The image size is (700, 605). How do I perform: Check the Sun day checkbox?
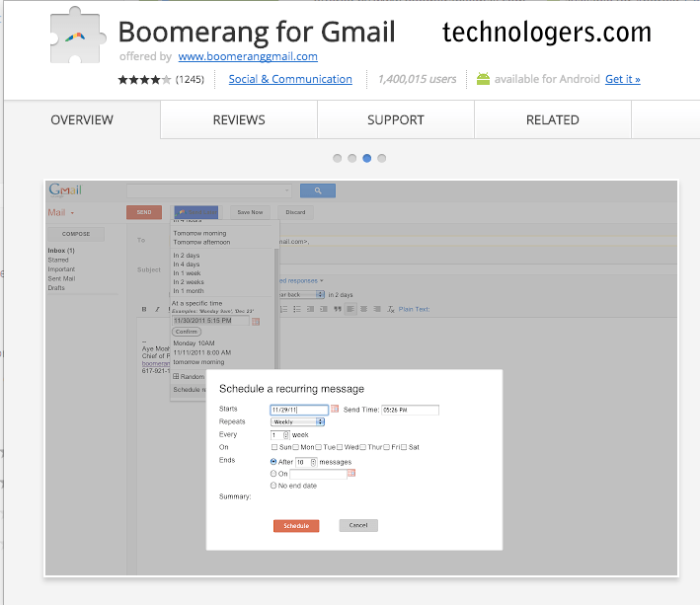tap(274, 447)
